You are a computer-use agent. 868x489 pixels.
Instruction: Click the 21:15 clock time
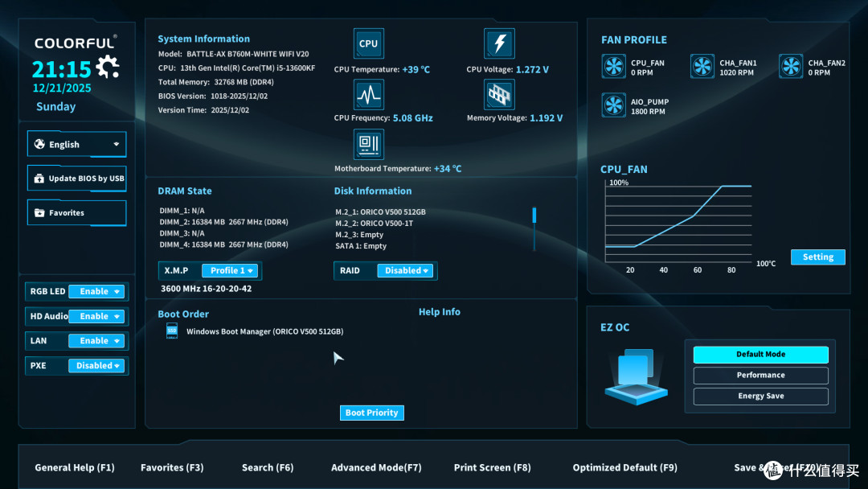click(x=61, y=69)
